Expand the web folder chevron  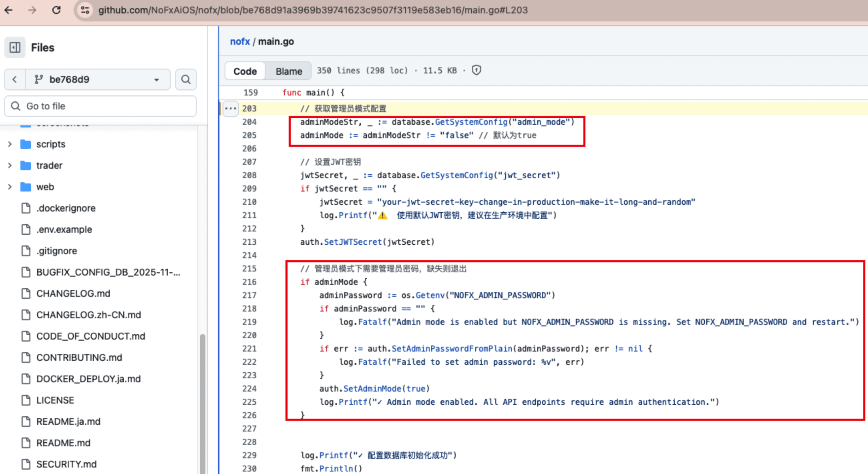pos(10,187)
